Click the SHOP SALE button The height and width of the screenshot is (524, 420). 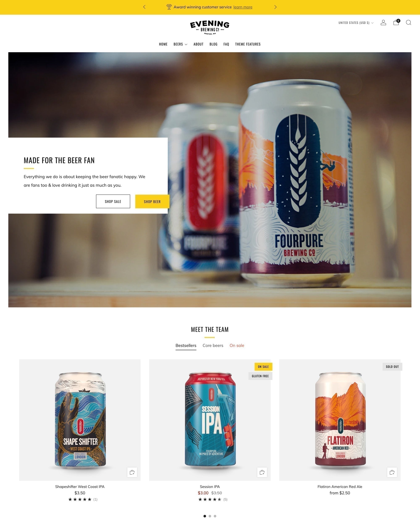(x=113, y=201)
